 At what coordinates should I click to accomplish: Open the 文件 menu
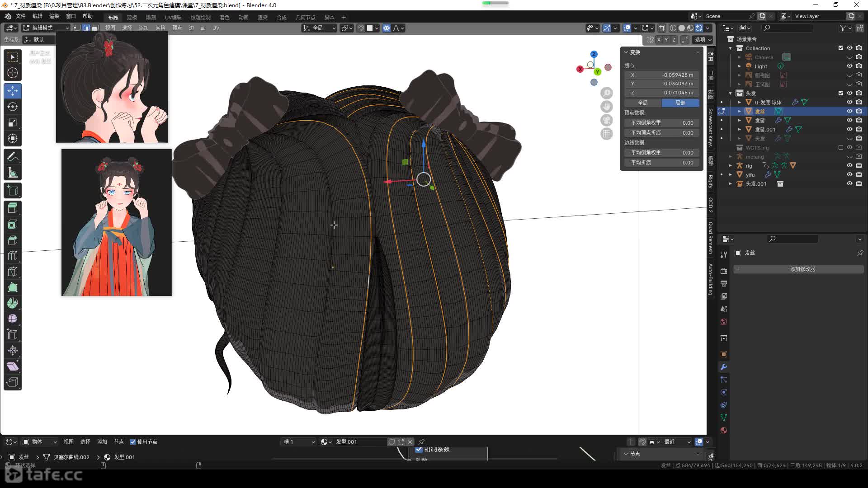tap(21, 16)
